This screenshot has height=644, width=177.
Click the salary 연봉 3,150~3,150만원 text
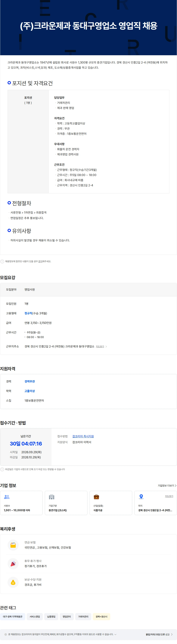[38, 323]
